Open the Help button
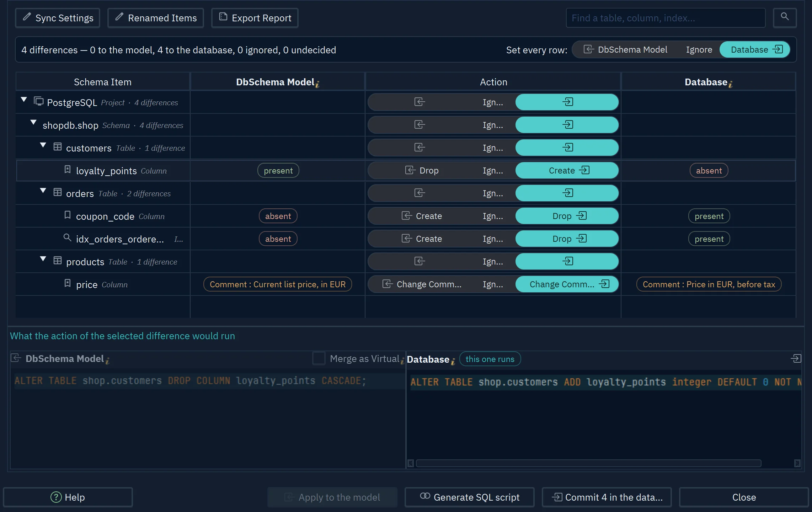The width and height of the screenshot is (812, 512). [68, 497]
